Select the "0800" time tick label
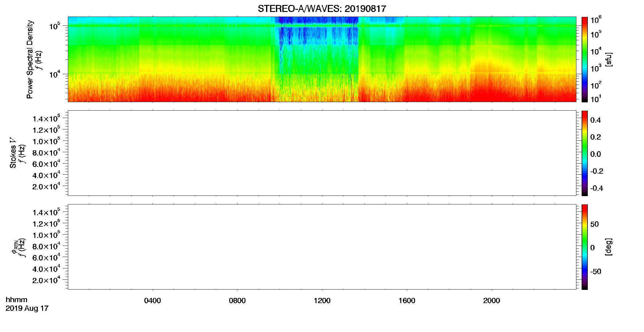The height and width of the screenshot is (332, 644). (x=237, y=301)
